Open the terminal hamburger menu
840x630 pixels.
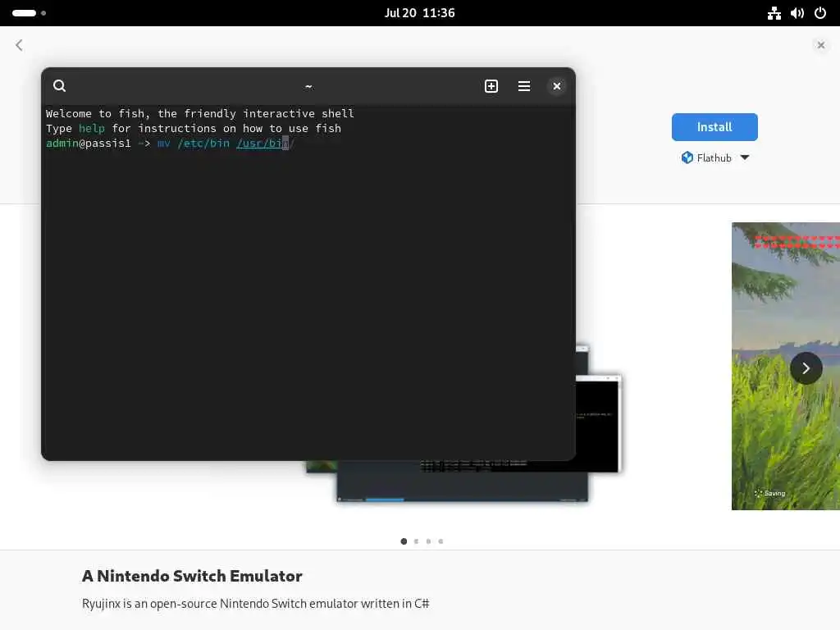(524, 85)
